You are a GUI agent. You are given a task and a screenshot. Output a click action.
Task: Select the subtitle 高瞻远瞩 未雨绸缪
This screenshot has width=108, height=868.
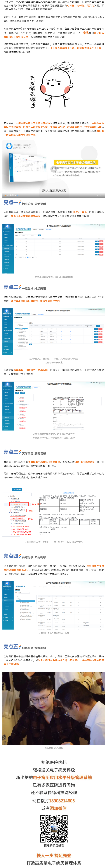(x=34, y=557)
